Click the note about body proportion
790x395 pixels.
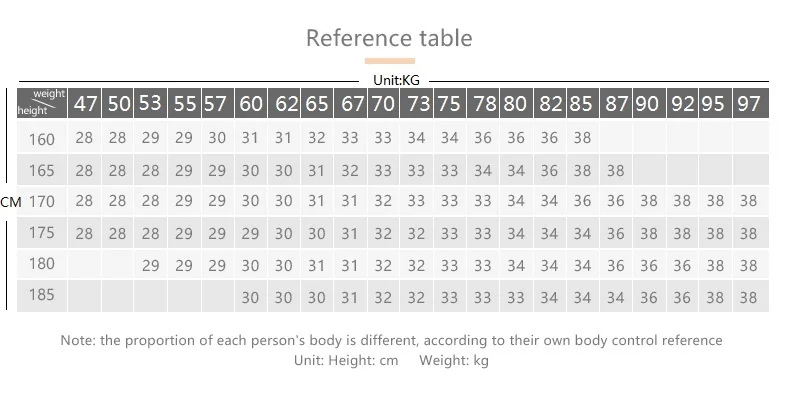pos(391,341)
